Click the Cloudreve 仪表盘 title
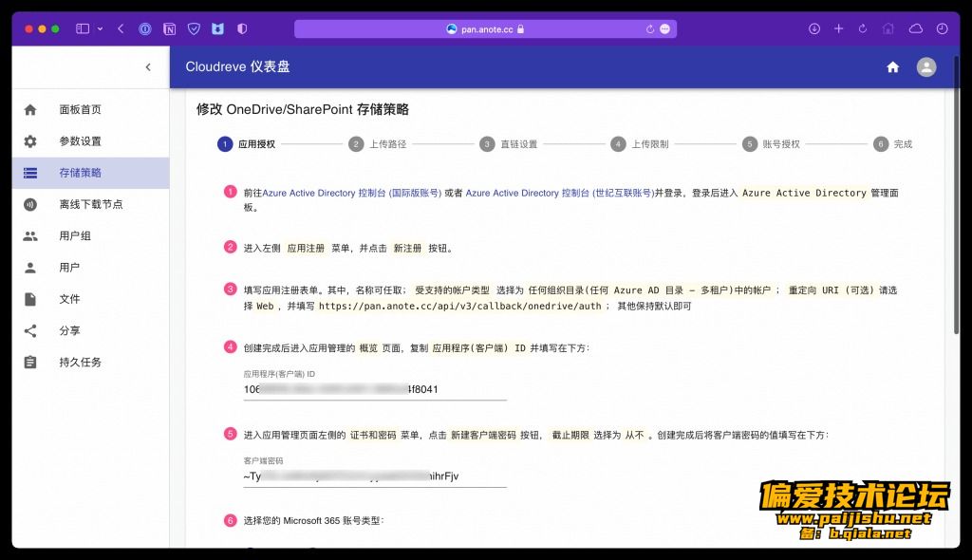This screenshot has width=972, height=560. [x=237, y=66]
